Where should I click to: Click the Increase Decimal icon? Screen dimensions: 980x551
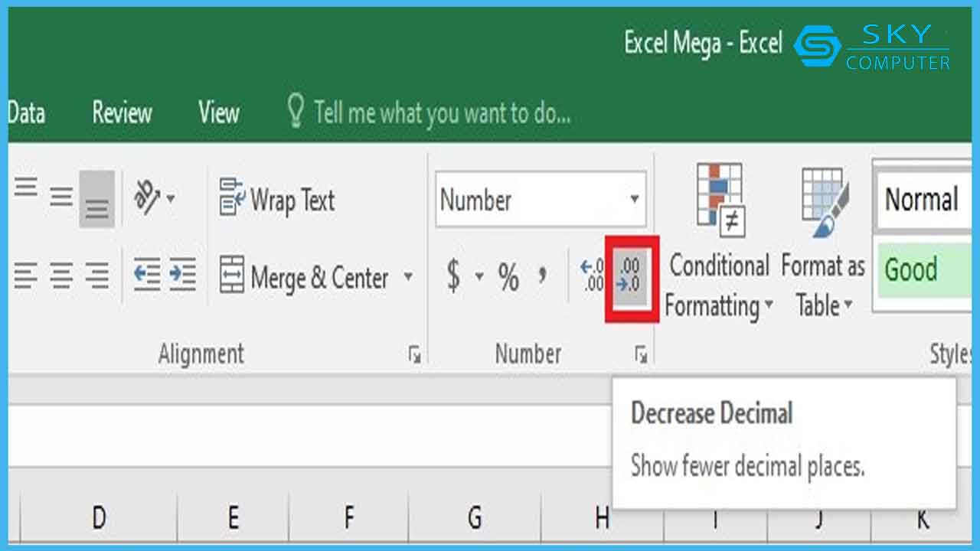[x=592, y=276]
